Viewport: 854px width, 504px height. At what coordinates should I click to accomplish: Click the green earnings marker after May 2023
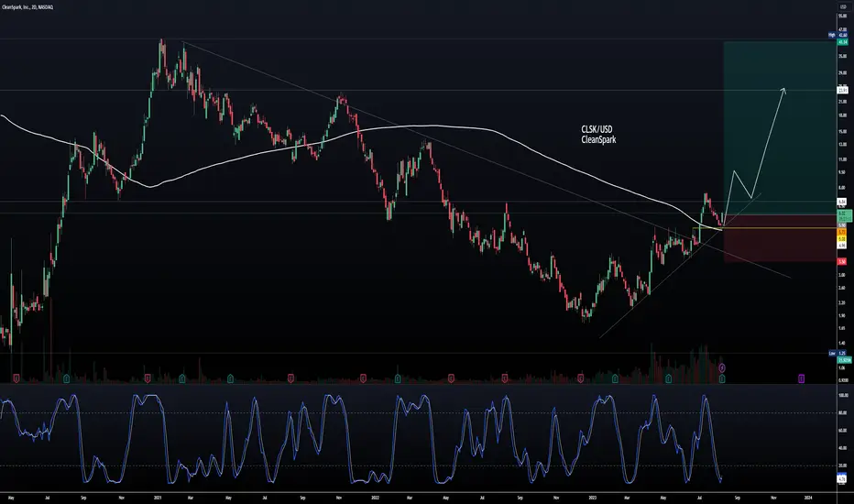(668, 378)
